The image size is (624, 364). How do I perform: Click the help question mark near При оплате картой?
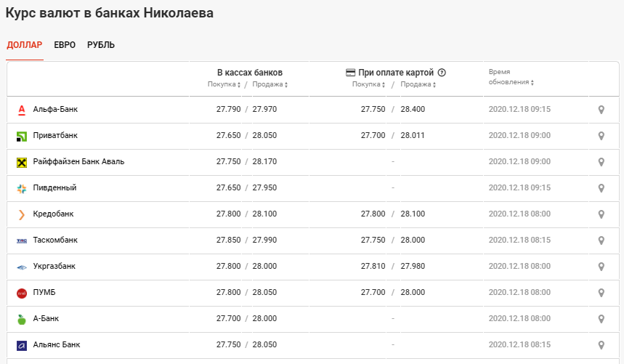pos(442,73)
